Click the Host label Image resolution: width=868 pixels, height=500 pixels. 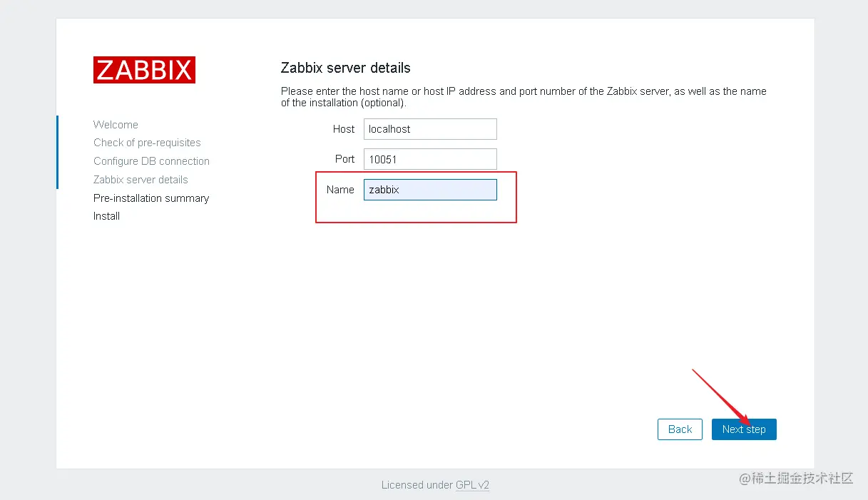coord(344,129)
